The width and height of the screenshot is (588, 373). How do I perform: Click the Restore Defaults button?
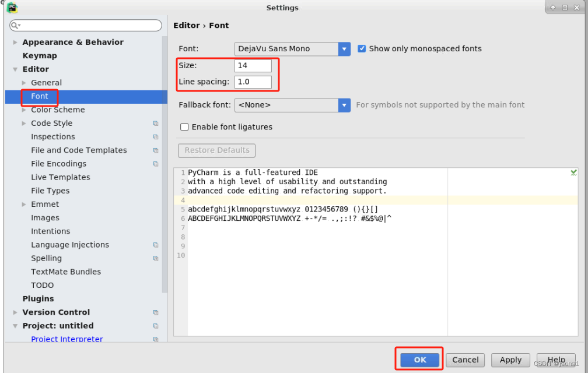[216, 150]
